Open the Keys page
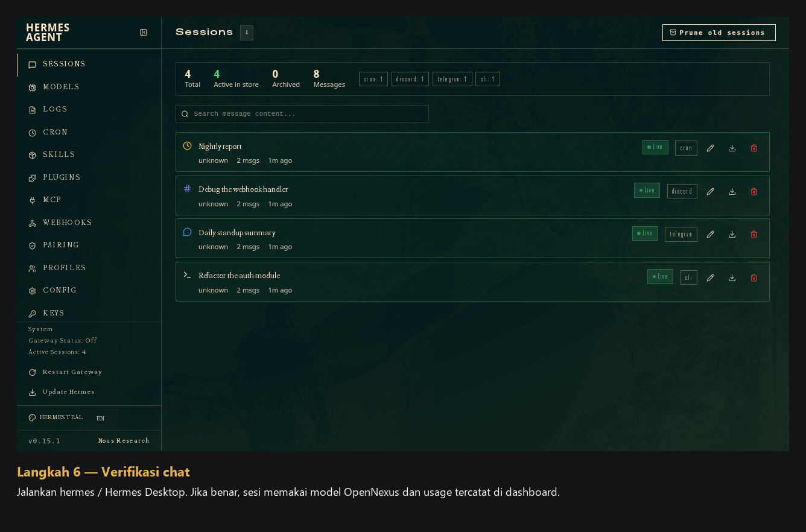806x532 pixels. click(89, 313)
